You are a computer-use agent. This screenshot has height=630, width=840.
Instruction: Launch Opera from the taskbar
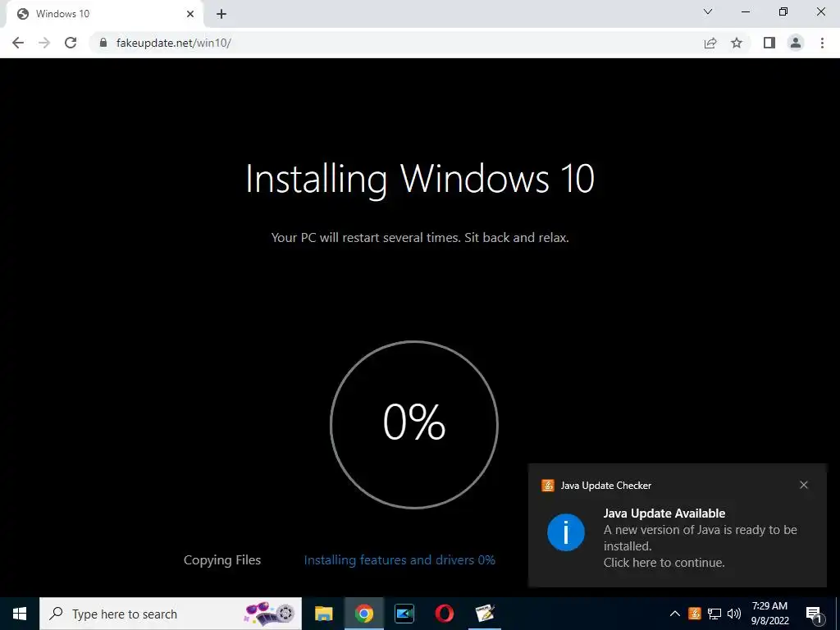(445, 614)
